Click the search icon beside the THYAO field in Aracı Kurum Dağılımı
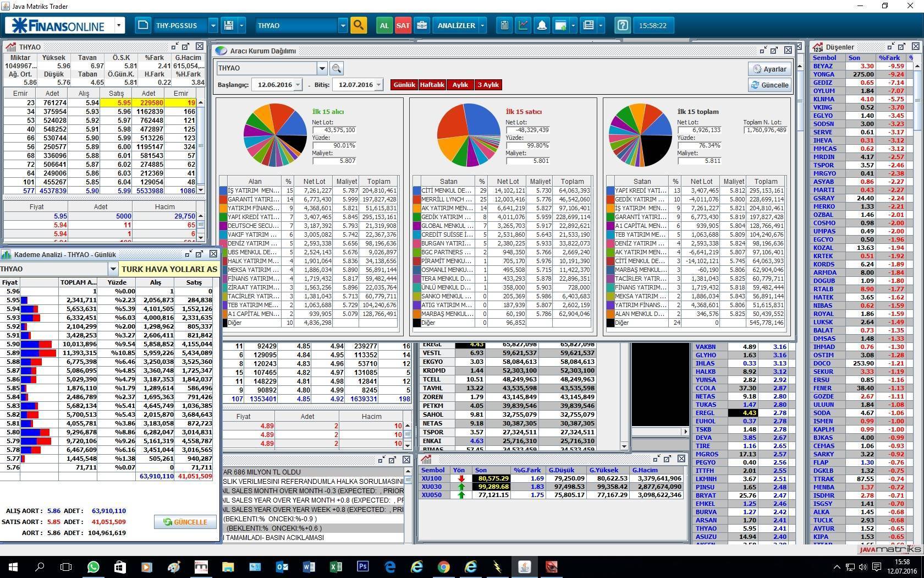 tap(337, 68)
